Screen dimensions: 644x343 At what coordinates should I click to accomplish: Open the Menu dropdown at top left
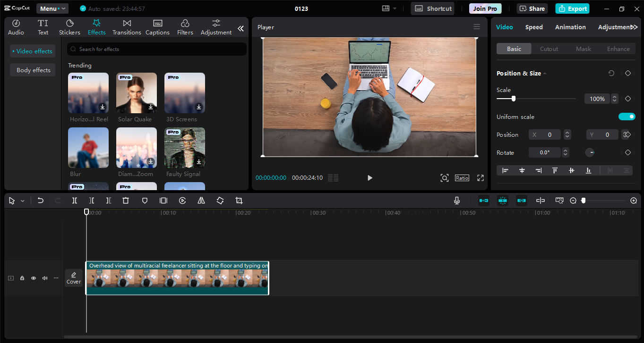pos(52,8)
